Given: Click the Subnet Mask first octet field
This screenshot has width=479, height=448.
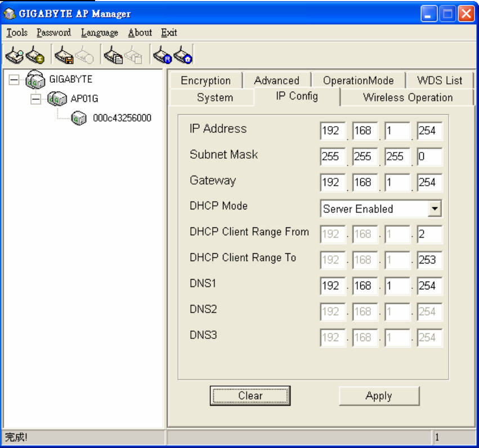Looking at the screenshot, I should pos(333,156).
